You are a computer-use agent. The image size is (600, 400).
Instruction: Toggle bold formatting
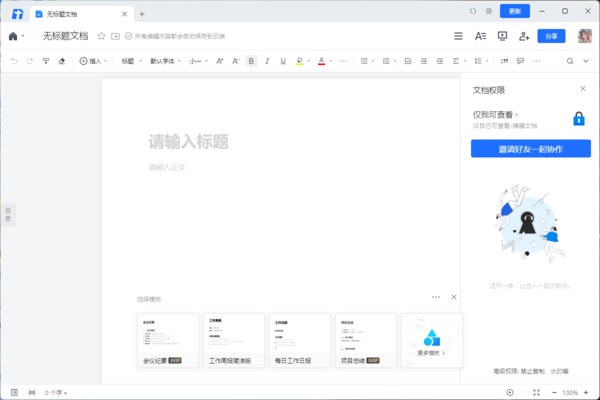pos(251,61)
